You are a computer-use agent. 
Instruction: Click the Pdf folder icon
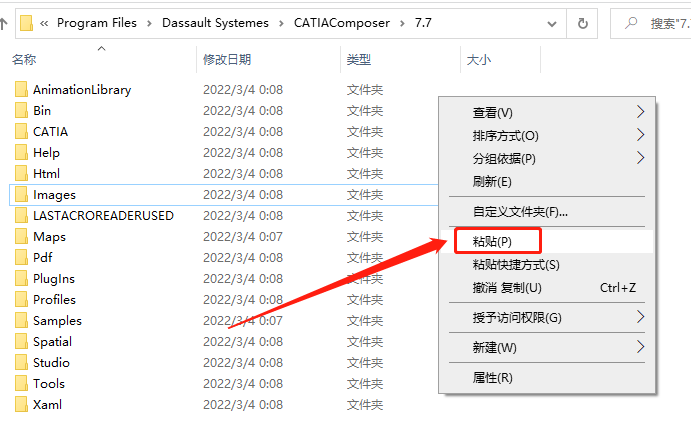pyautogui.click(x=21, y=257)
